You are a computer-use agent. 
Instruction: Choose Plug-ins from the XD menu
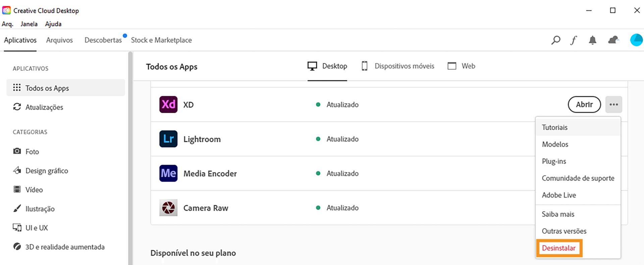click(578, 161)
